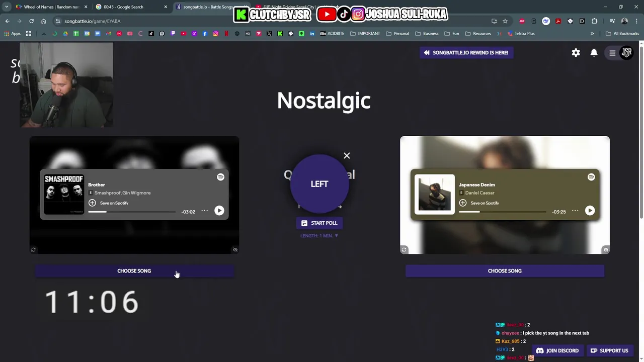Screen dimensions: 644x362
Task: Close the Wheel of Names tab
Action: pos(86,7)
